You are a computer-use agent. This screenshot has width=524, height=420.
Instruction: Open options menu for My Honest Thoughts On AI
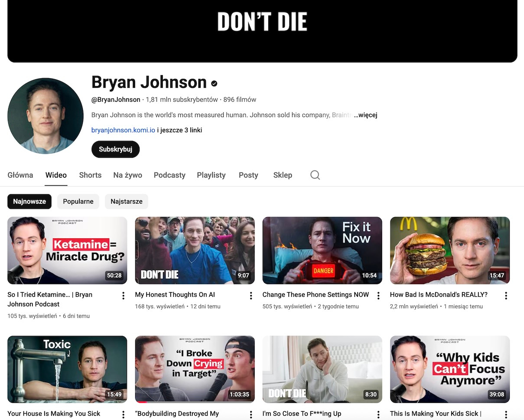tap(251, 296)
